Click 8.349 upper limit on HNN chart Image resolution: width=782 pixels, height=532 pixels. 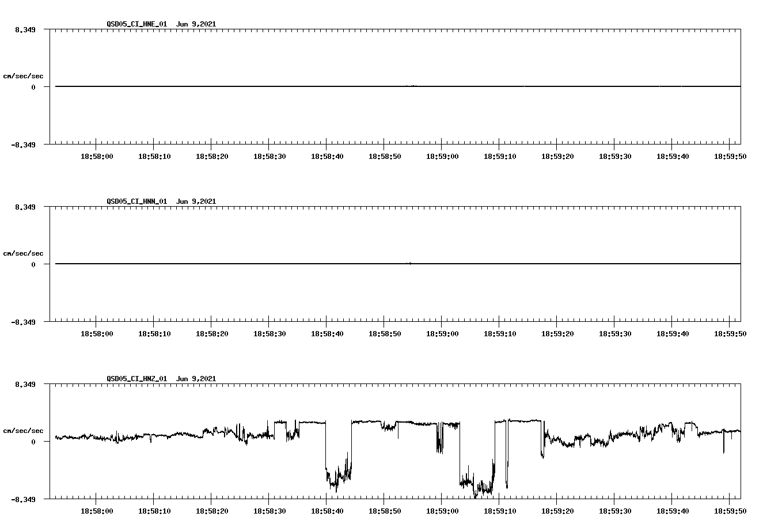click(x=25, y=207)
